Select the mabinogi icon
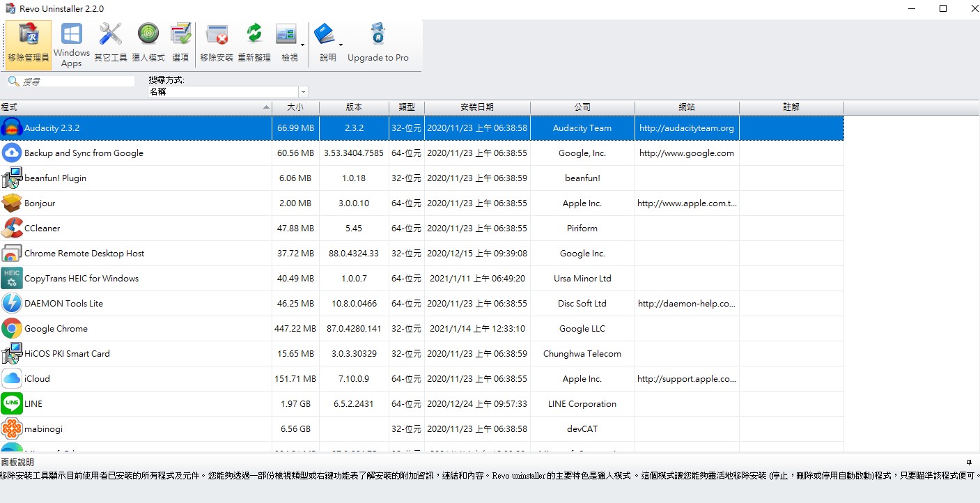The height and width of the screenshot is (503, 980). [x=12, y=428]
